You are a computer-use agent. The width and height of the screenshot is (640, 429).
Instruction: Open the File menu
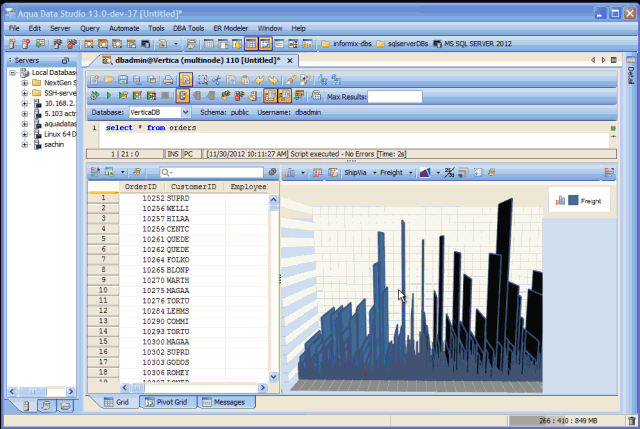coord(14,28)
